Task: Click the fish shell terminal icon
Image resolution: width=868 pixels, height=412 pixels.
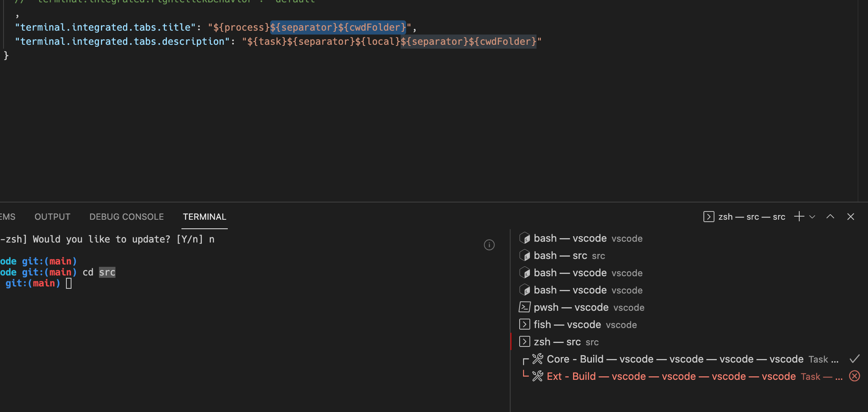Action: (x=524, y=324)
